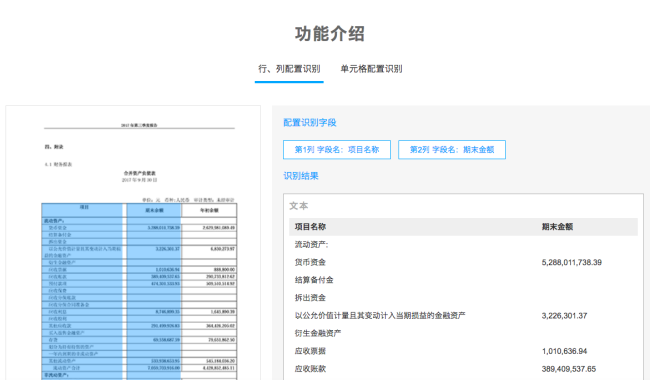The width and height of the screenshot is (650, 380).
Task: Click highlighted 期末金额 column in document table
Action: pos(154,210)
